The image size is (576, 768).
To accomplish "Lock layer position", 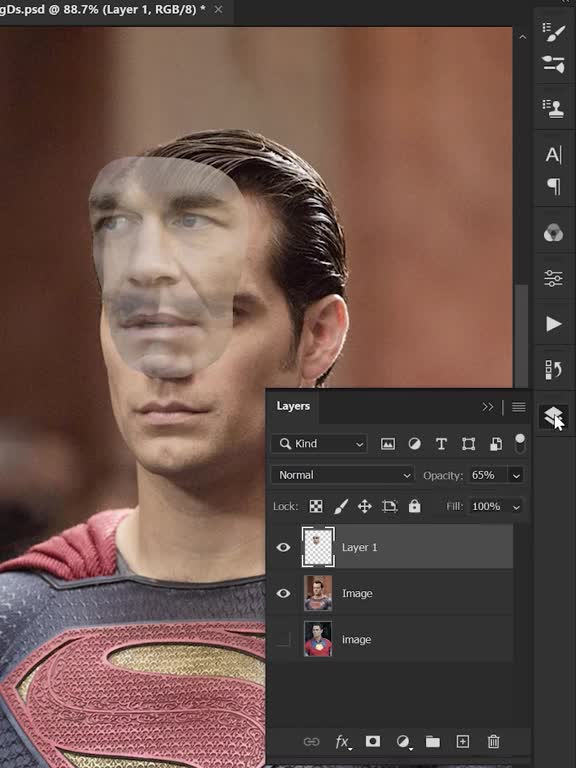I will coord(365,506).
